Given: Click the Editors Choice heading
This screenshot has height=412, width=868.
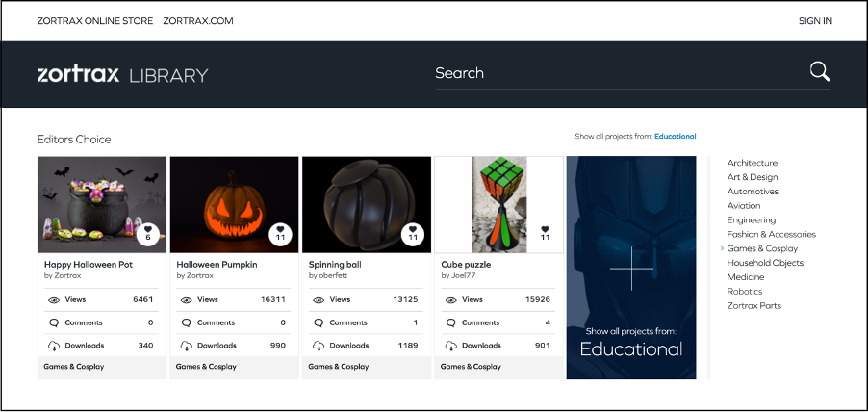Looking at the screenshot, I should coord(74,140).
